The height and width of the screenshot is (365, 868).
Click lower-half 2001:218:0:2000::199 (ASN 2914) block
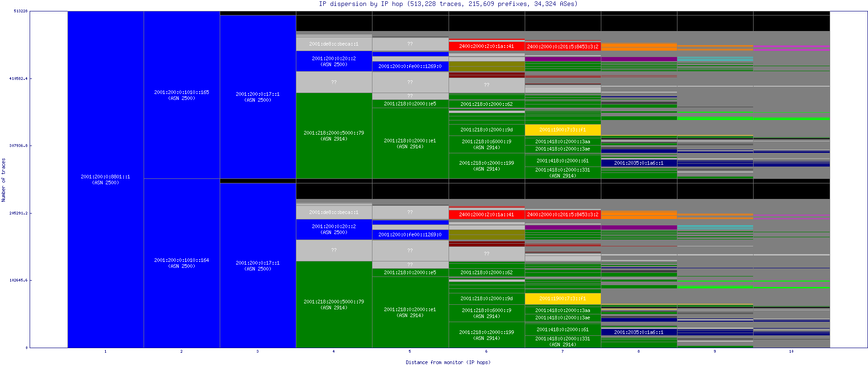[x=487, y=335]
